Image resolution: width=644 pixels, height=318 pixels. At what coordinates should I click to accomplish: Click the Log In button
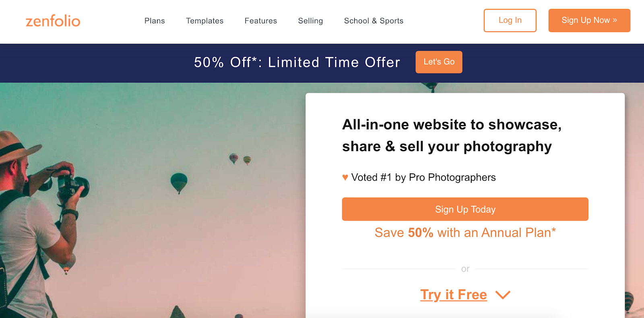tap(510, 20)
